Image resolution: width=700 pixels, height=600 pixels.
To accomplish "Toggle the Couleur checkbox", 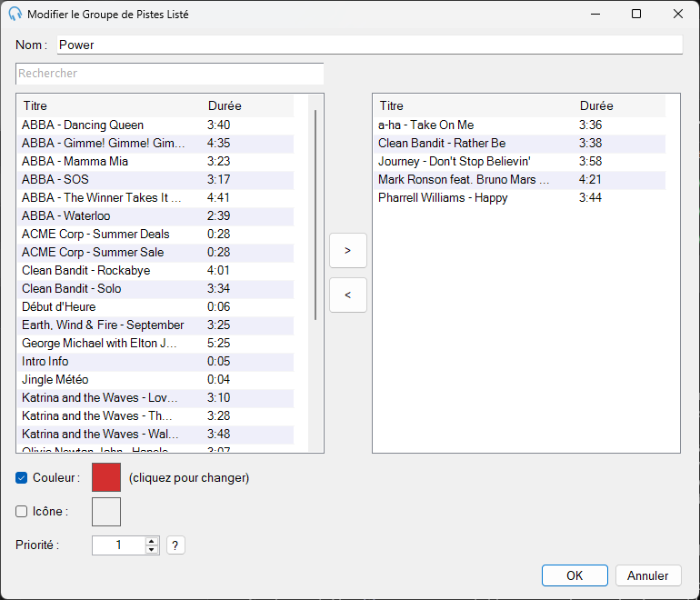I will (x=22, y=477).
